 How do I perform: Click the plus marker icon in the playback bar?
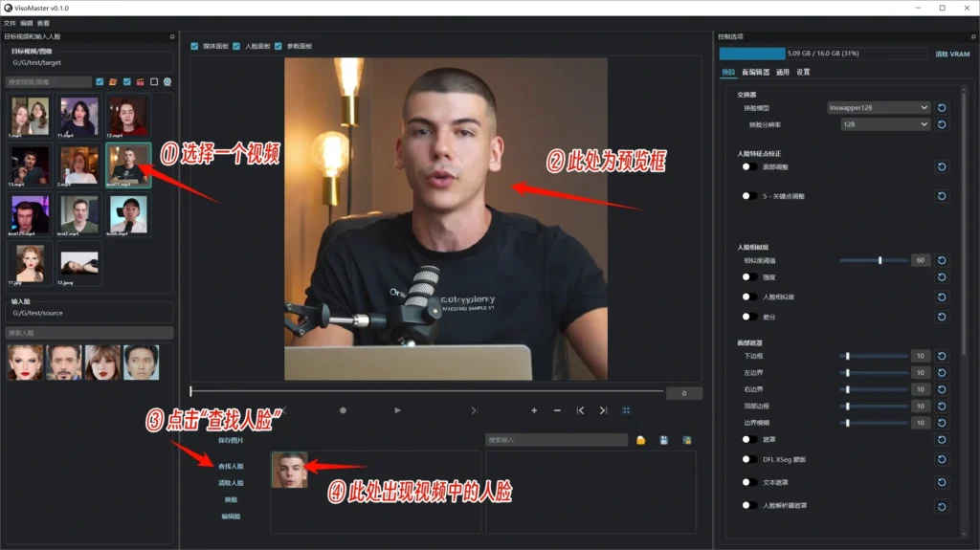[534, 410]
